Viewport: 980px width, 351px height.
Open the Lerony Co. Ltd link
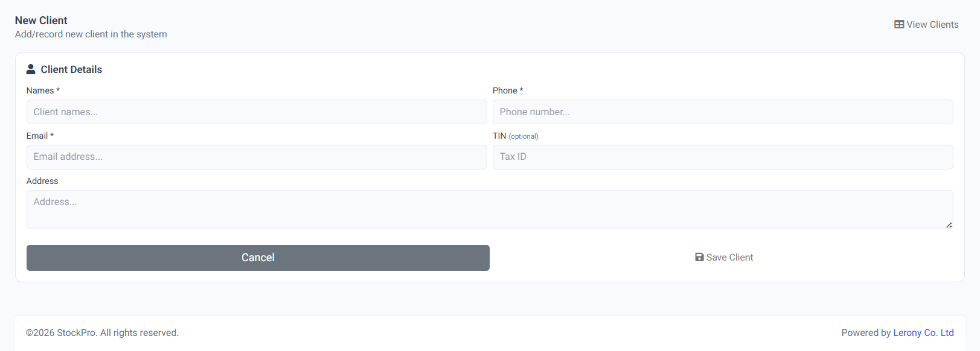coord(923,333)
